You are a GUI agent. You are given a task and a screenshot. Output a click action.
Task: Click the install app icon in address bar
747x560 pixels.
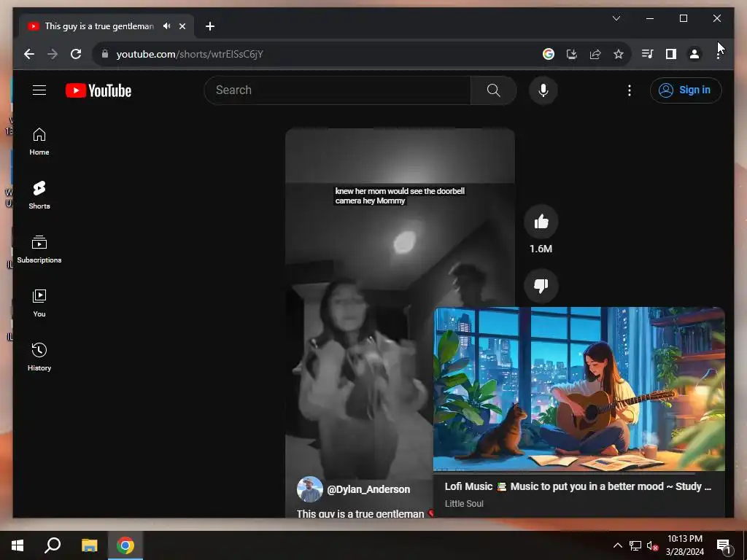point(572,54)
